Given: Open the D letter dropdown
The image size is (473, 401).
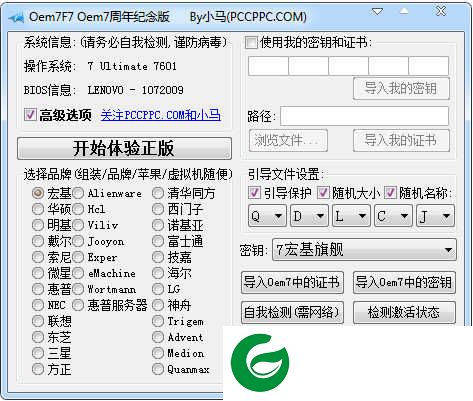Looking at the screenshot, I should click(x=309, y=216).
